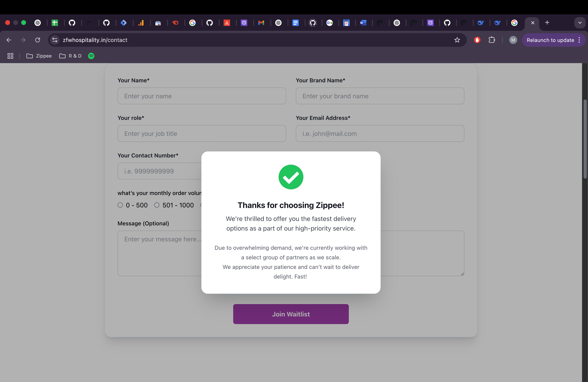588x382 pixels.
Task: Go back to the previous page
Action: tap(9, 40)
